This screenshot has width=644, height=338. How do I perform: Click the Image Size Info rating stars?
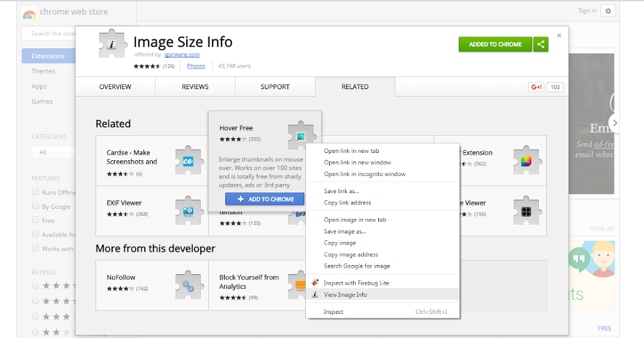click(147, 66)
